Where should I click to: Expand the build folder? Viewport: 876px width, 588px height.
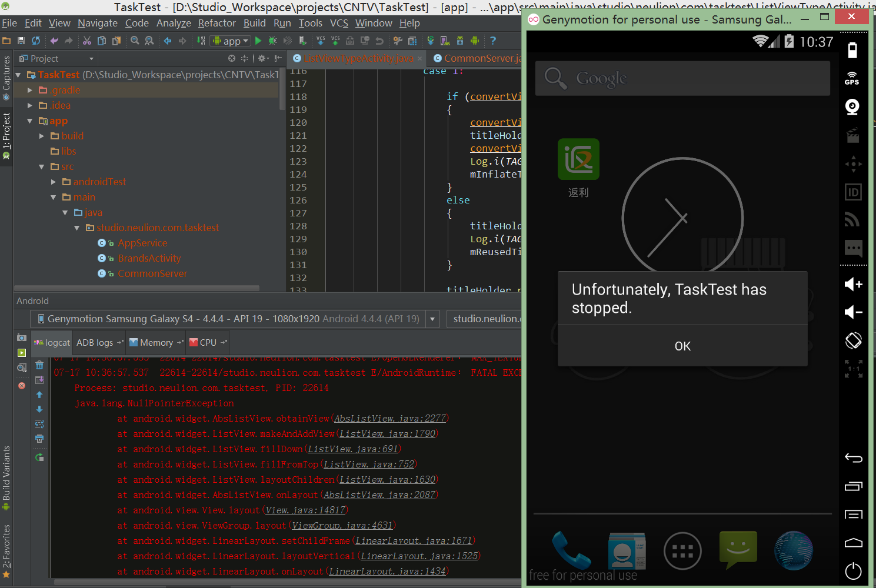point(42,136)
